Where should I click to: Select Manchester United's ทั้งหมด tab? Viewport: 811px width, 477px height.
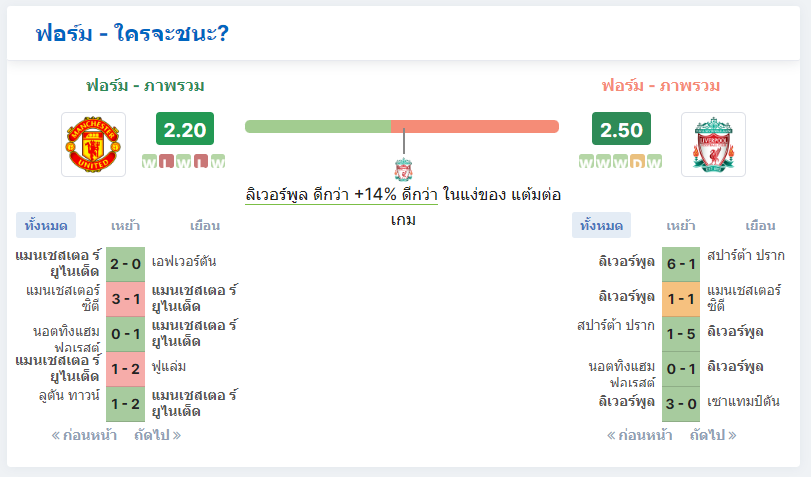pos(46,225)
